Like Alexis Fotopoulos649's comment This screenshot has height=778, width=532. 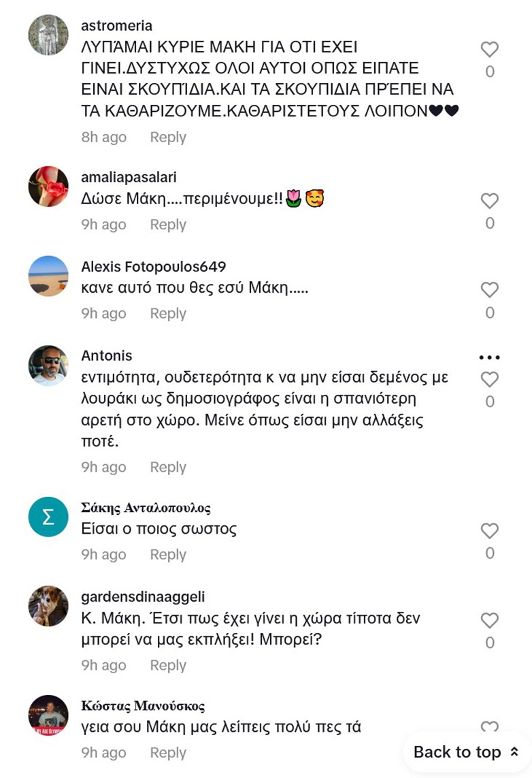[490, 291]
